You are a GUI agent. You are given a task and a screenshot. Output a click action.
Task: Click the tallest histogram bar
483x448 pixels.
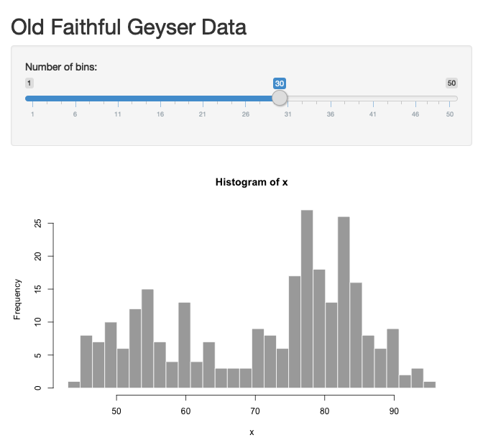coord(307,298)
